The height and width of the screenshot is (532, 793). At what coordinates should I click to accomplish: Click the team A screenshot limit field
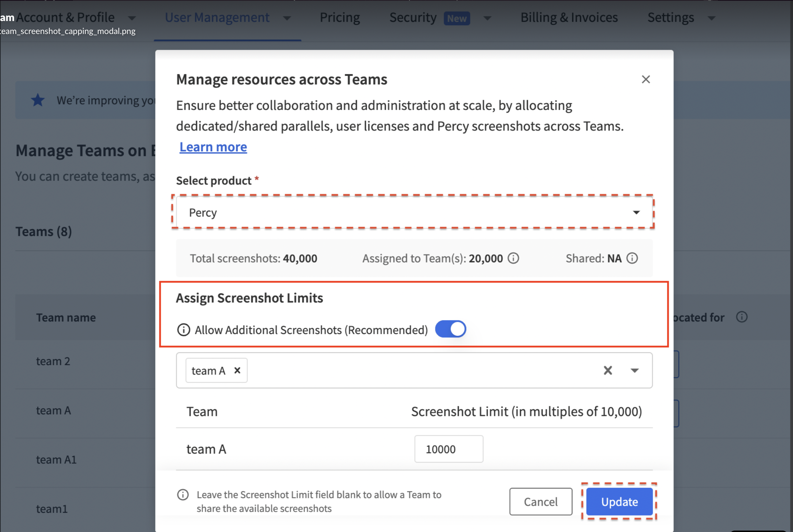tap(448, 449)
